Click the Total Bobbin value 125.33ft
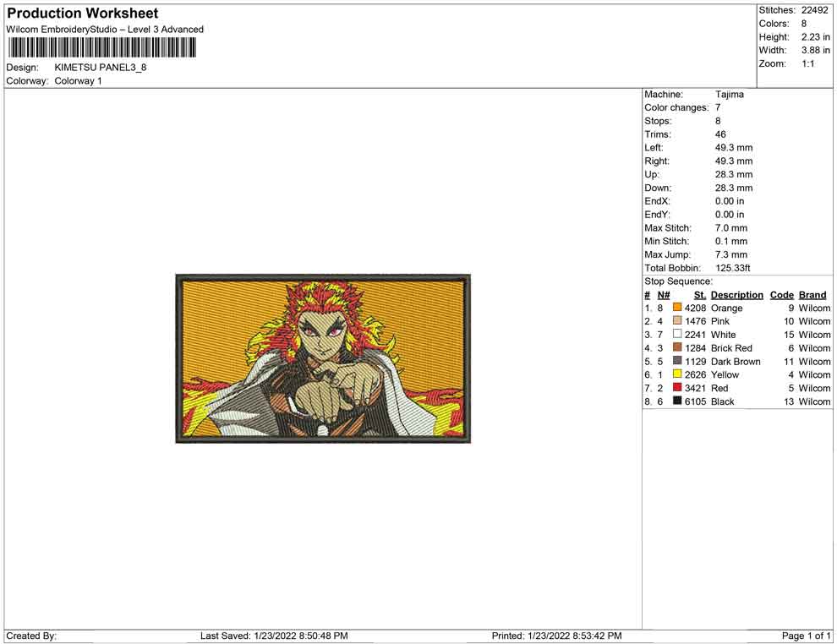Viewport: 837px width, 644px height. pyautogui.click(x=733, y=268)
